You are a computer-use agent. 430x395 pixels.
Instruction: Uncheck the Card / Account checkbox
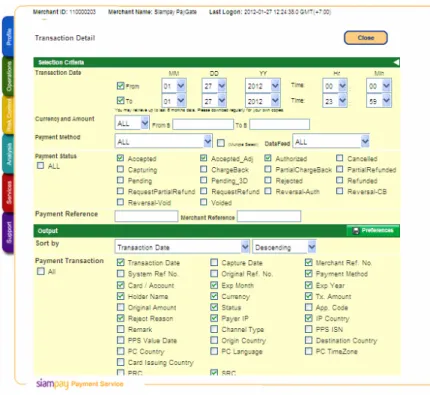pos(120,285)
